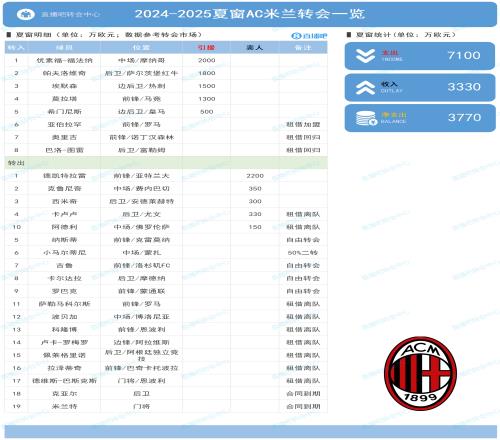Click player name 奥里吉
The width and height of the screenshot is (500, 440).
coord(64,137)
